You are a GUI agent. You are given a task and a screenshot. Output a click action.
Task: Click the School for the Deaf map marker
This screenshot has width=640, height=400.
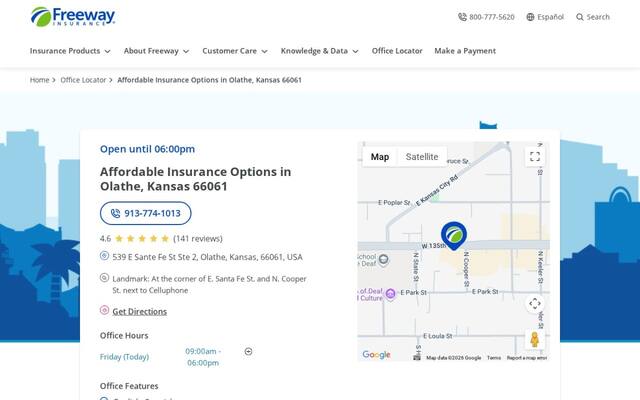(x=383, y=260)
